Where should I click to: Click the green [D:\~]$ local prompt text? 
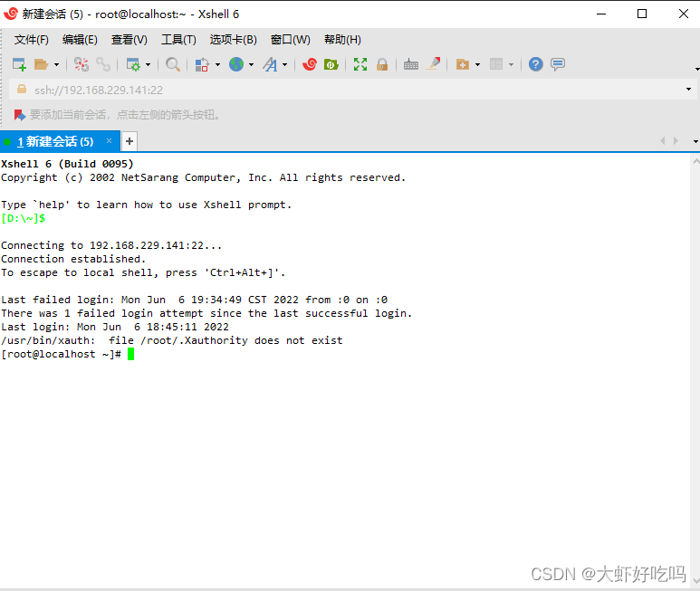click(x=24, y=218)
